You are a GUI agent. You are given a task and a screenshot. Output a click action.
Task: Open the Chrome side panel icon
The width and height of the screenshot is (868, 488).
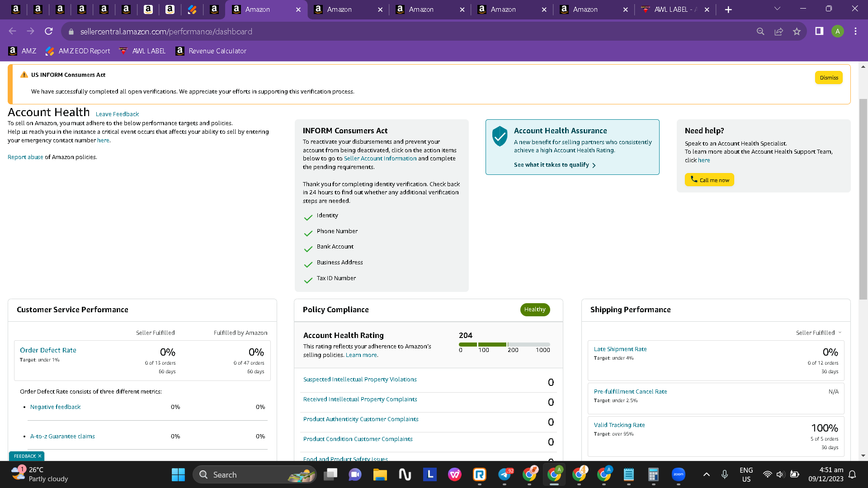(x=819, y=31)
